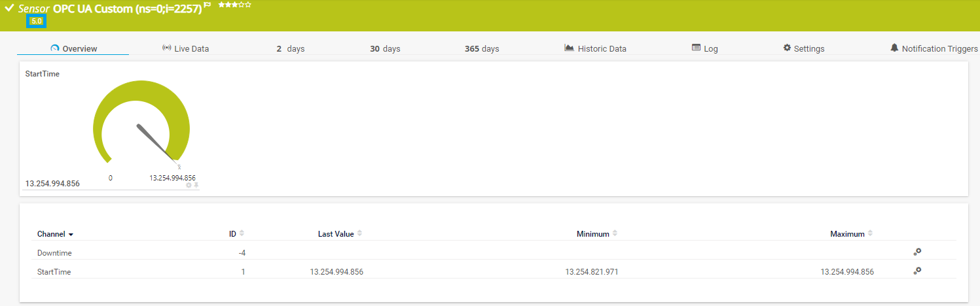980x306 pixels.
Task: Open settings gear icon for Downtime channel
Action: point(917,252)
